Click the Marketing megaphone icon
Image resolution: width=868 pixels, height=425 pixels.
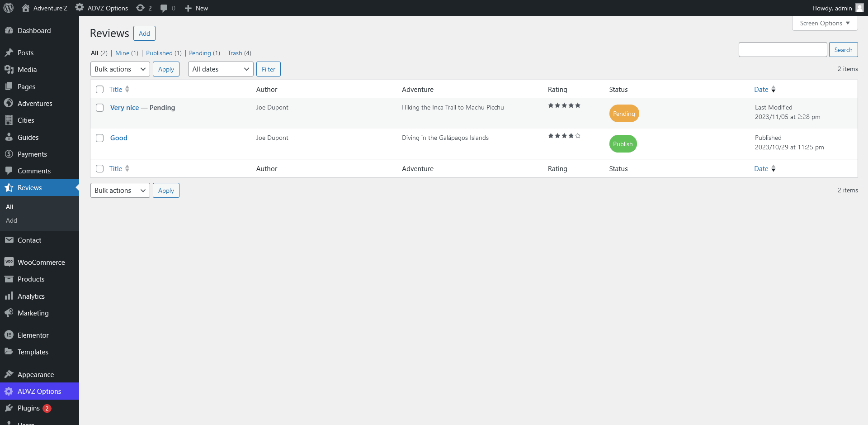pyautogui.click(x=9, y=313)
